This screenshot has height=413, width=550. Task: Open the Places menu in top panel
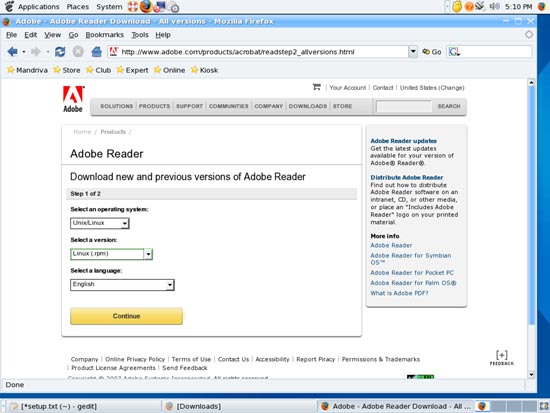point(78,7)
